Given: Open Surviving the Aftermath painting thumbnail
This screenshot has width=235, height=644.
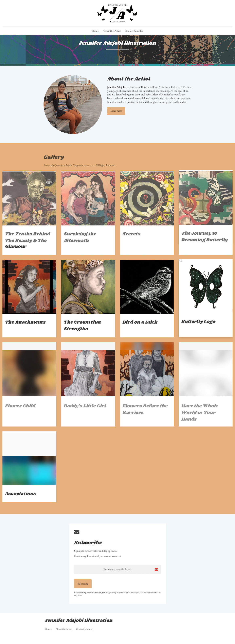Looking at the screenshot, I should (88, 198).
